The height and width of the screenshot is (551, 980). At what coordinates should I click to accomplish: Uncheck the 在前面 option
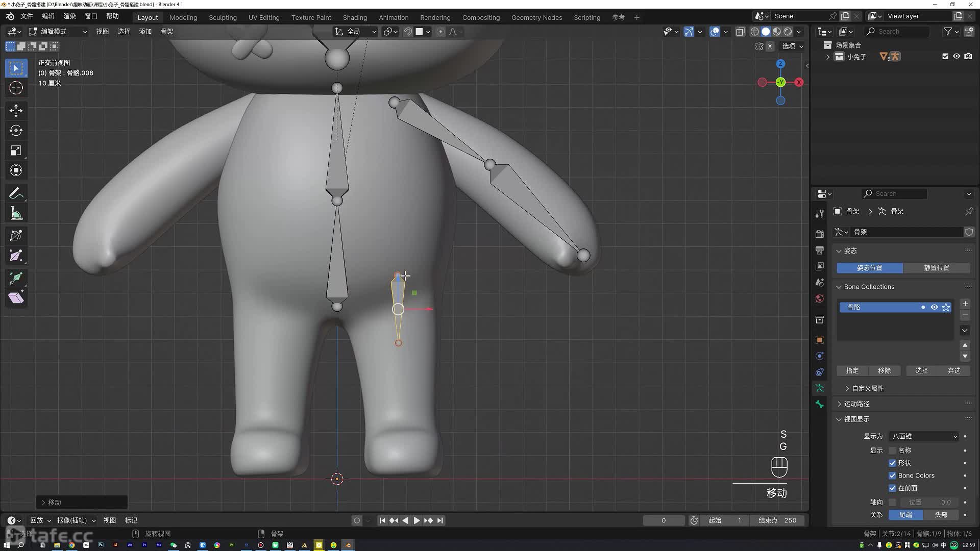click(892, 488)
